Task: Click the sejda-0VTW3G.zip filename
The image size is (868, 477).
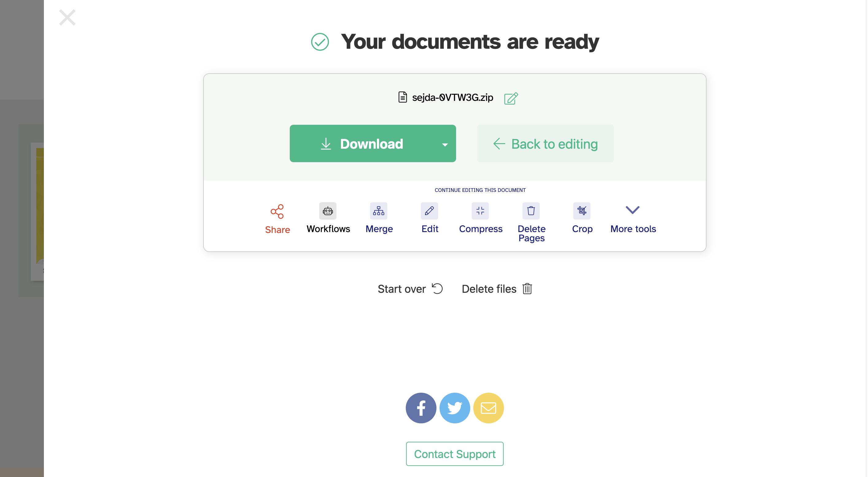Action: click(x=452, y=97)
